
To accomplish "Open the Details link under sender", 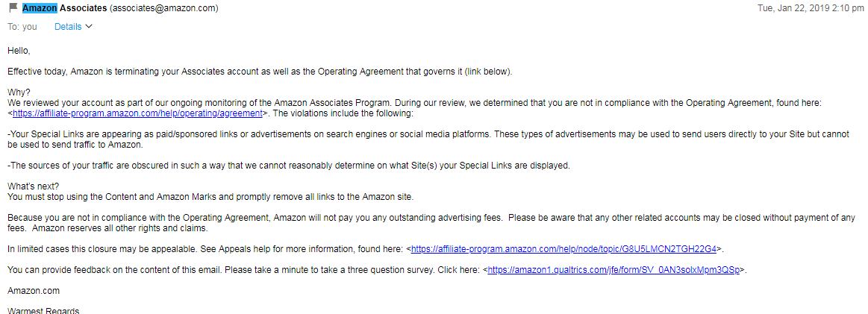I will coord(67,27).
